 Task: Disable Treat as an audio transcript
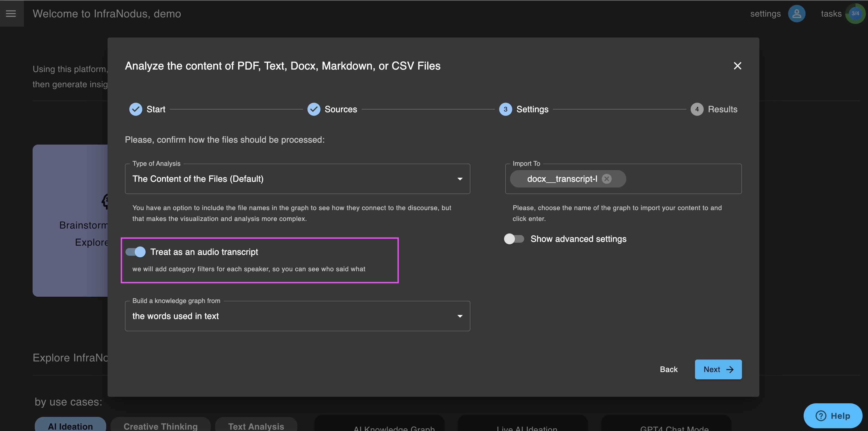click(x=136, y=252)
